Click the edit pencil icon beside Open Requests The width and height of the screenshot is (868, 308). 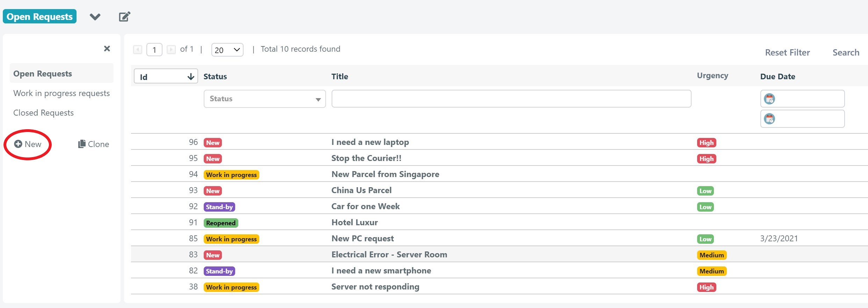124,16
